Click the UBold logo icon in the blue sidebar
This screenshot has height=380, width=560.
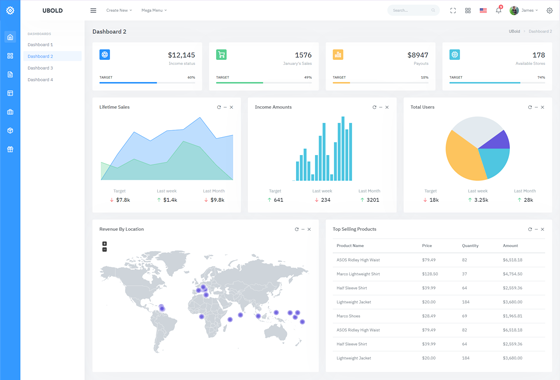10,10
